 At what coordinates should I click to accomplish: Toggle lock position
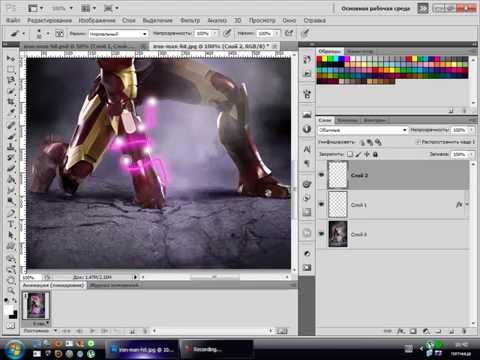(367, 154)
